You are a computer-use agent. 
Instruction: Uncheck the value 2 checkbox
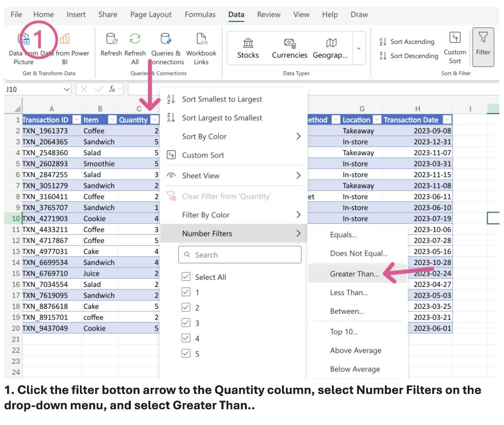(x=186, y=308)
